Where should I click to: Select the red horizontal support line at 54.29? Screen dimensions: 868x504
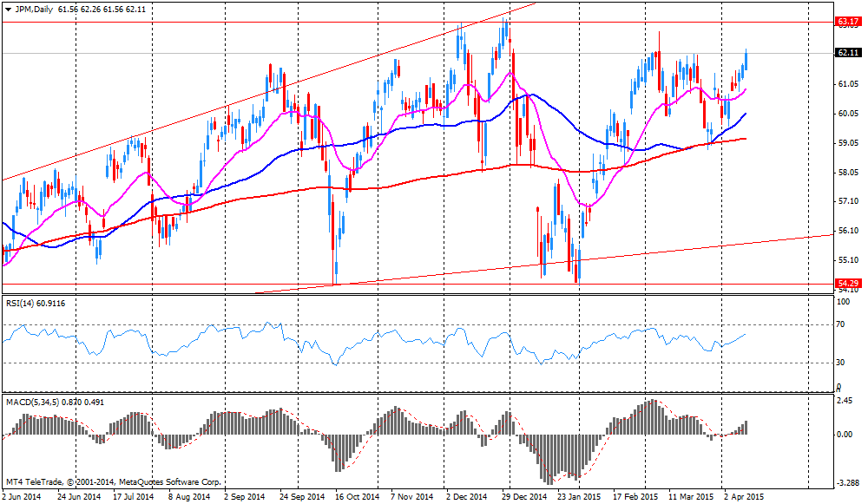418,284
